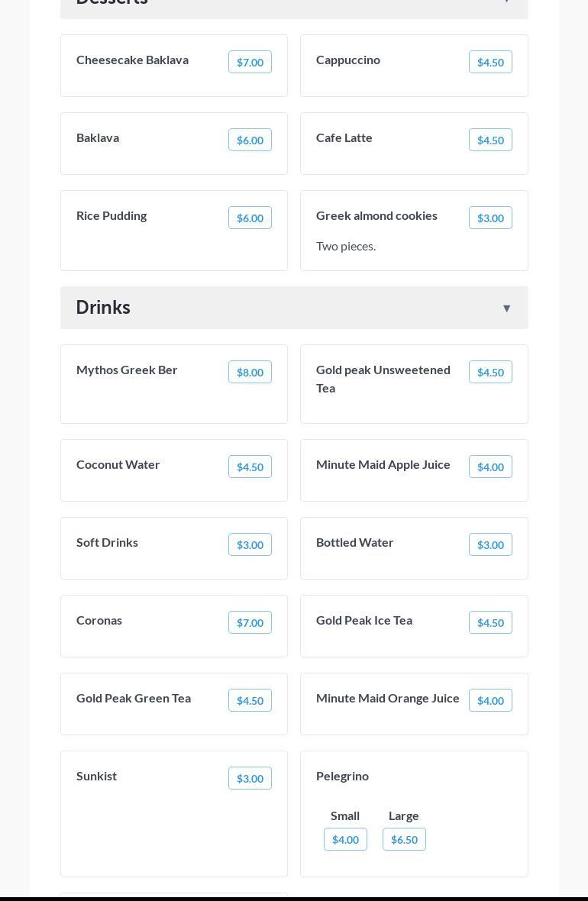Screen dimensions: 588x901
Task: Click the Coronas $7.00 price
Action: 250,623
